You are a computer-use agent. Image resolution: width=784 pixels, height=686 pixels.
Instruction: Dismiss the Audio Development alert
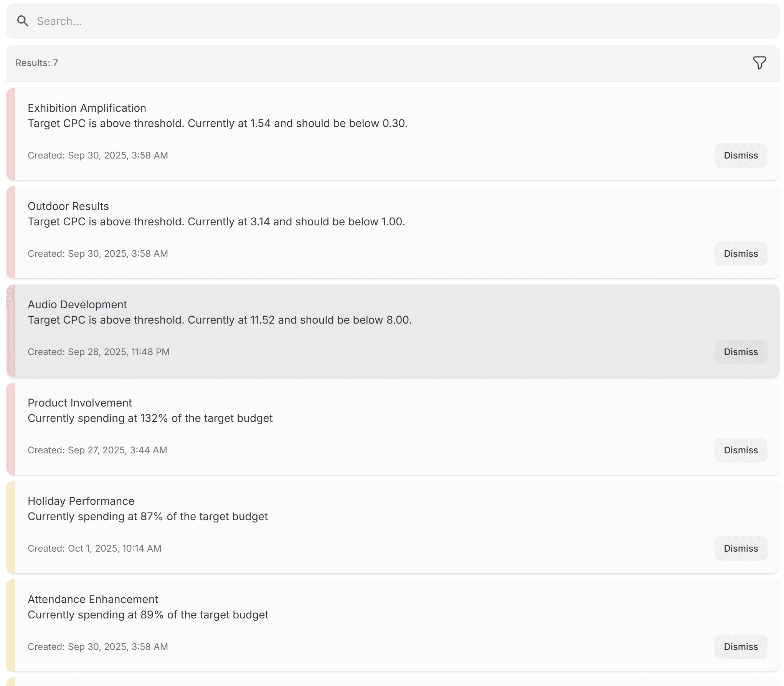pos(740,352)
